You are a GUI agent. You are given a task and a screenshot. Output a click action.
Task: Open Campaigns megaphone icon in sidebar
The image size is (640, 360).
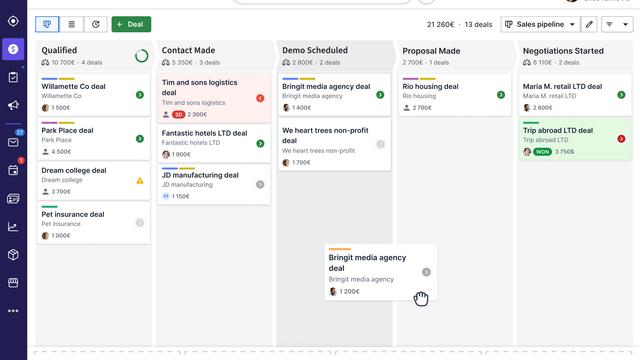pos(13,105)
